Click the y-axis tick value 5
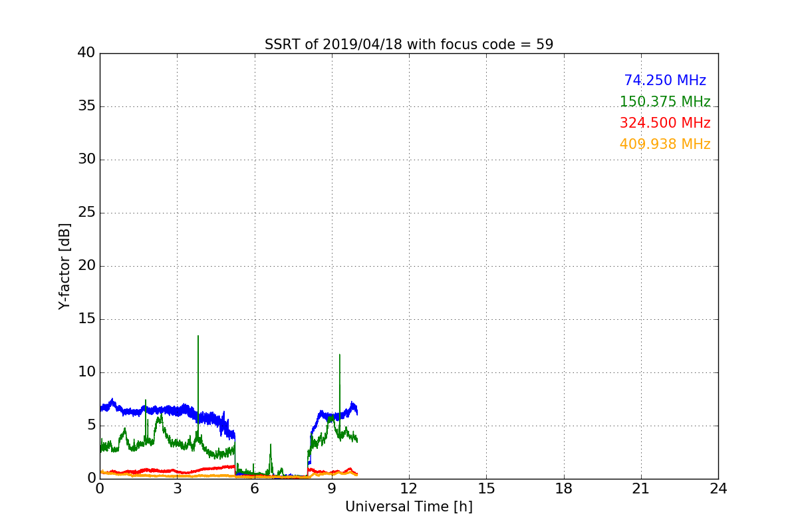Screen dimensions: 798x532 coord(90,426)
